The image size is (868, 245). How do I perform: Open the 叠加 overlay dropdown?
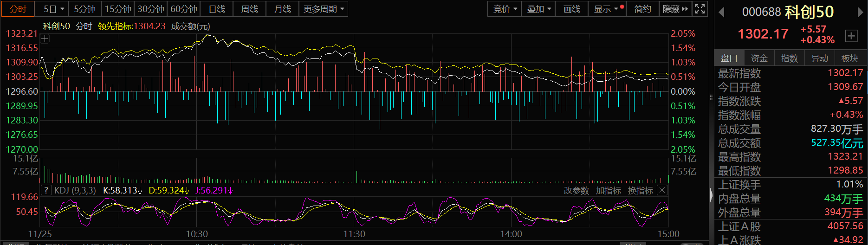coord(538,9)
